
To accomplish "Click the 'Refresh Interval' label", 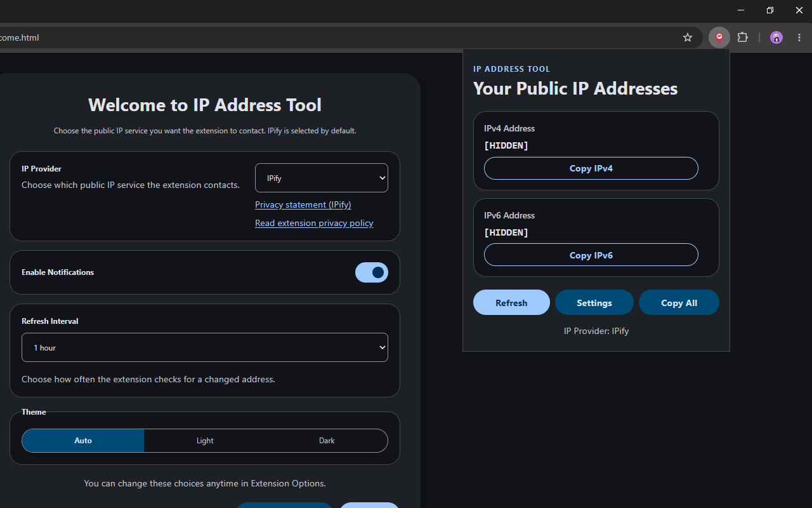I will point(50,321).
